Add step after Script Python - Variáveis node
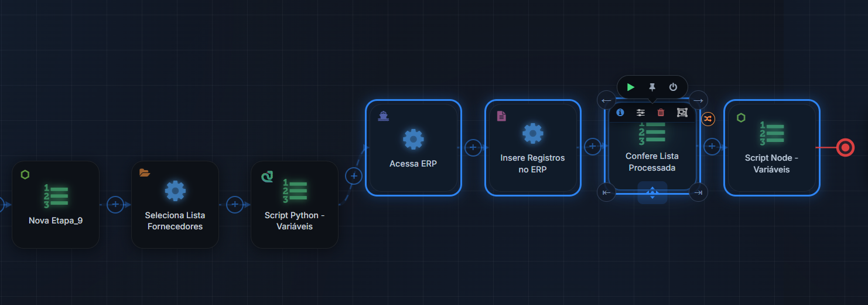 click(354, 175)
